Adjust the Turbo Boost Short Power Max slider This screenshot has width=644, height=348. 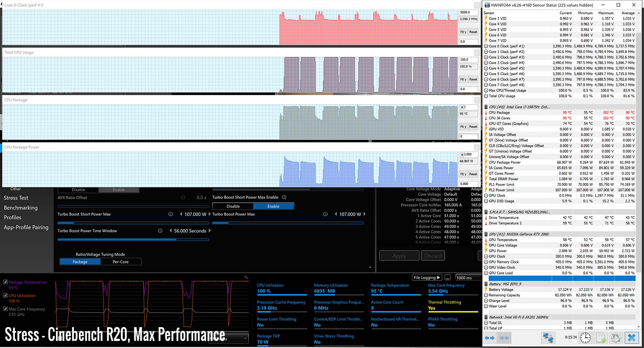coord(133,223)
